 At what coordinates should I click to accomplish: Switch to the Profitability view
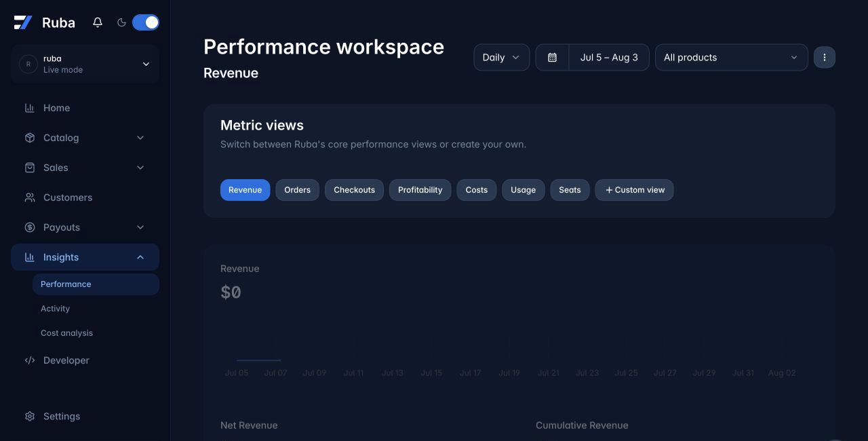420,190
